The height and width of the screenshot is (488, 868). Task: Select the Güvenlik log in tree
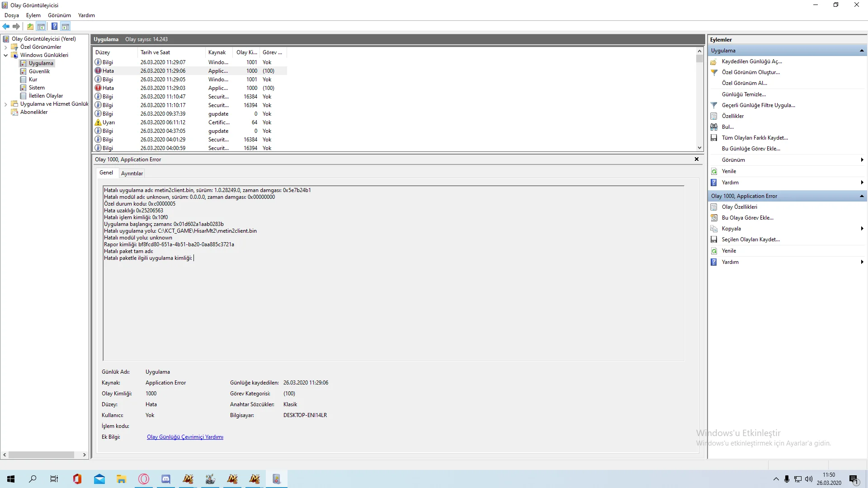point(39,71)
